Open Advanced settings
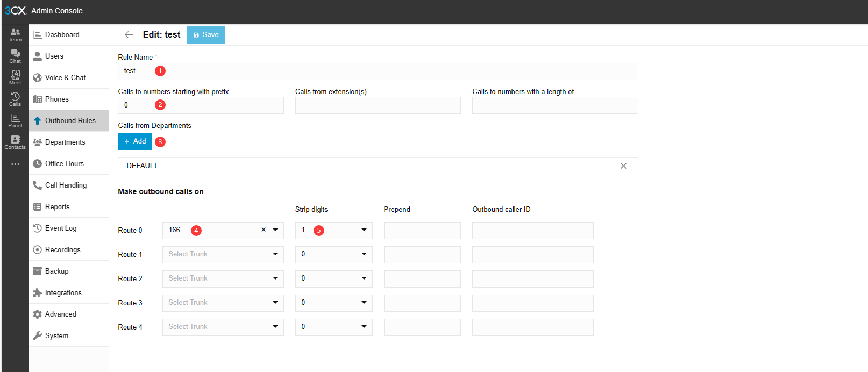This screenshot has width=868, height=372. [69, 314]
